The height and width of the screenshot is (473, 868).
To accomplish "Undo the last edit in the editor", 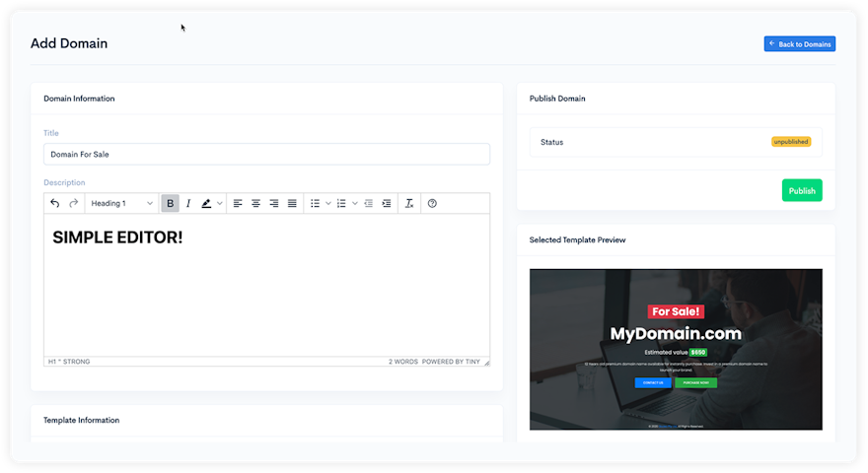I will (x=55, y=203).
